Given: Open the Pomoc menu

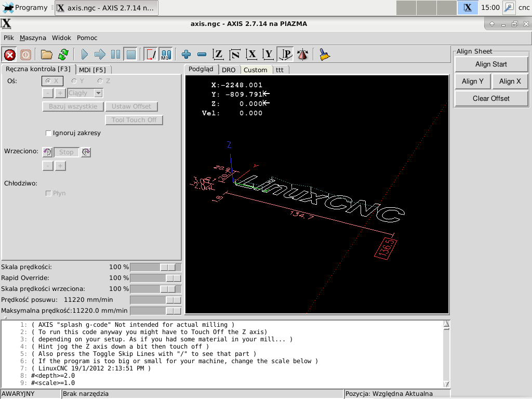Looking at the screenshot, I should 87,37.
